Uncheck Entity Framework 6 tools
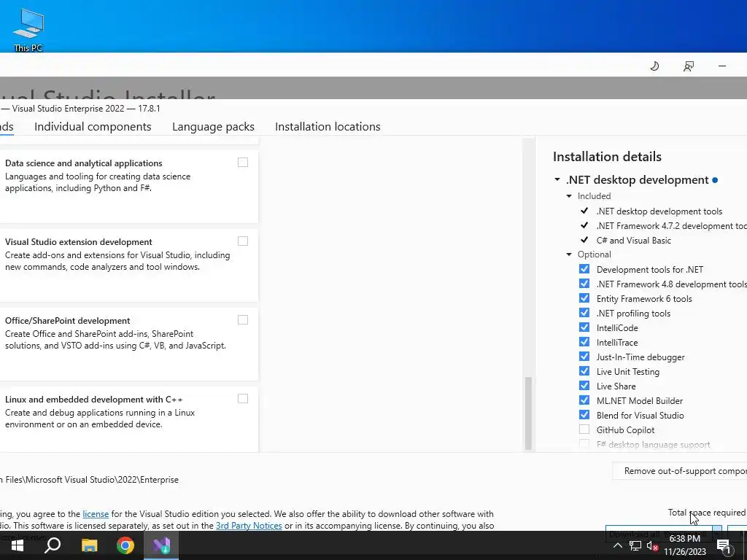This screenshot has height=560, width=747. 584,298
